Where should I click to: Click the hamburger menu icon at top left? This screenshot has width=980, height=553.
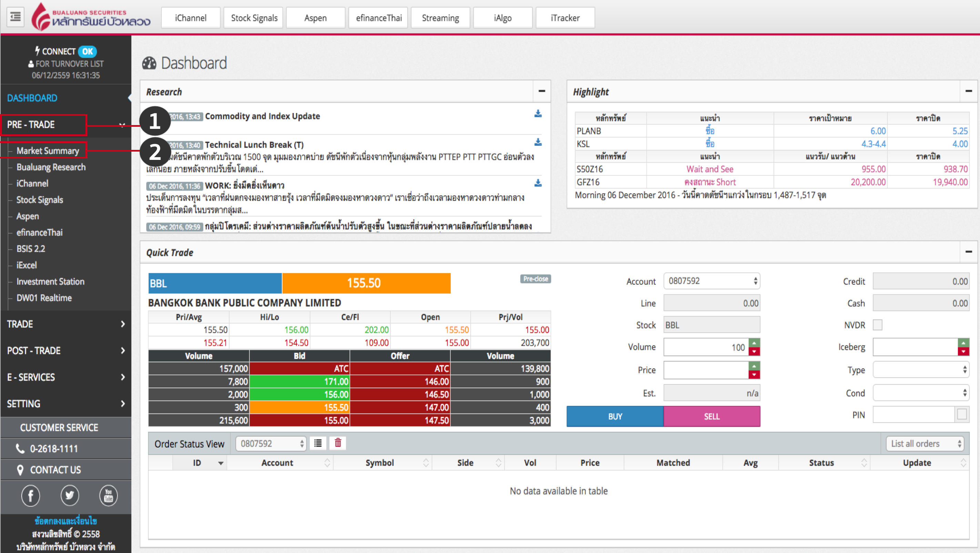pos(16,17)
